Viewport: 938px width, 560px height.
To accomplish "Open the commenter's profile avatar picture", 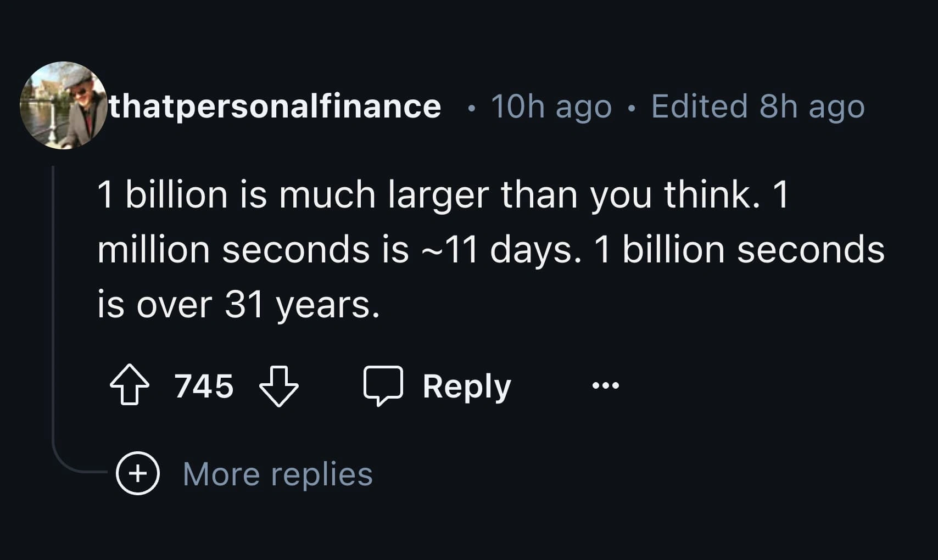I will [x=63, y=105].
